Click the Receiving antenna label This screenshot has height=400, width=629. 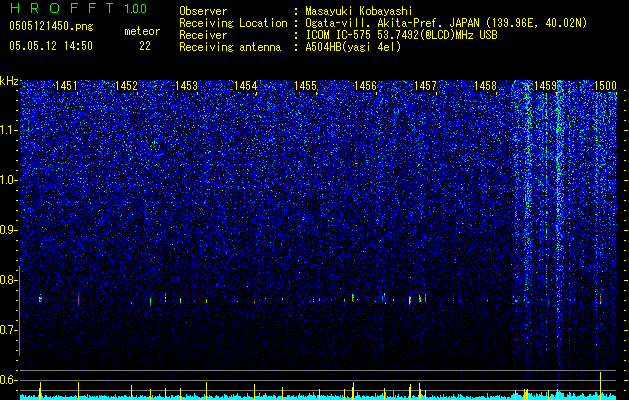[x=230, y=47]
